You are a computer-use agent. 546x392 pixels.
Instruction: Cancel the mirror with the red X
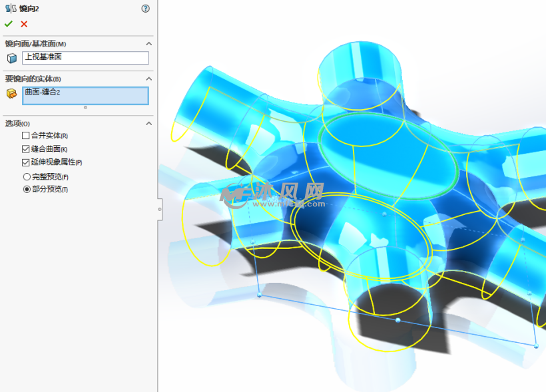point(24,24)
